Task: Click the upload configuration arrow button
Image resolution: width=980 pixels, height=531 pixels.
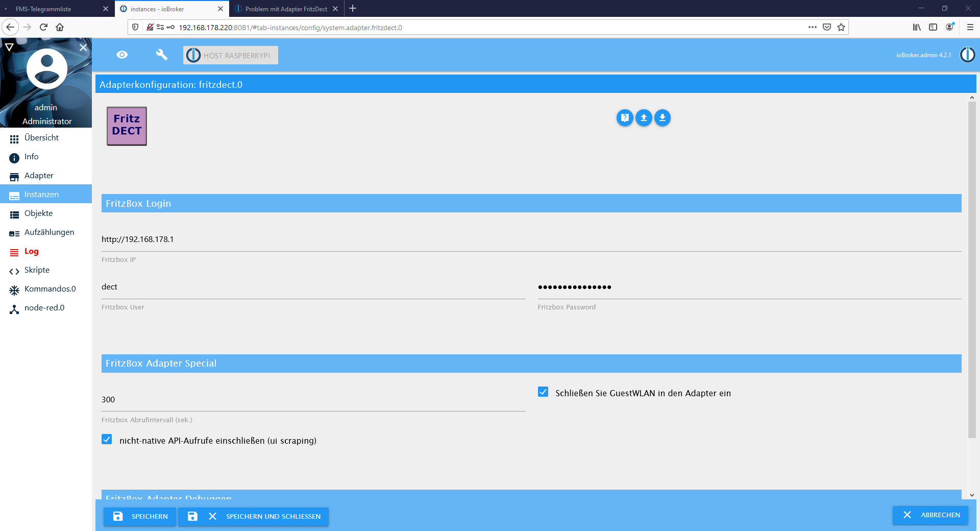Action: point(644,118)
